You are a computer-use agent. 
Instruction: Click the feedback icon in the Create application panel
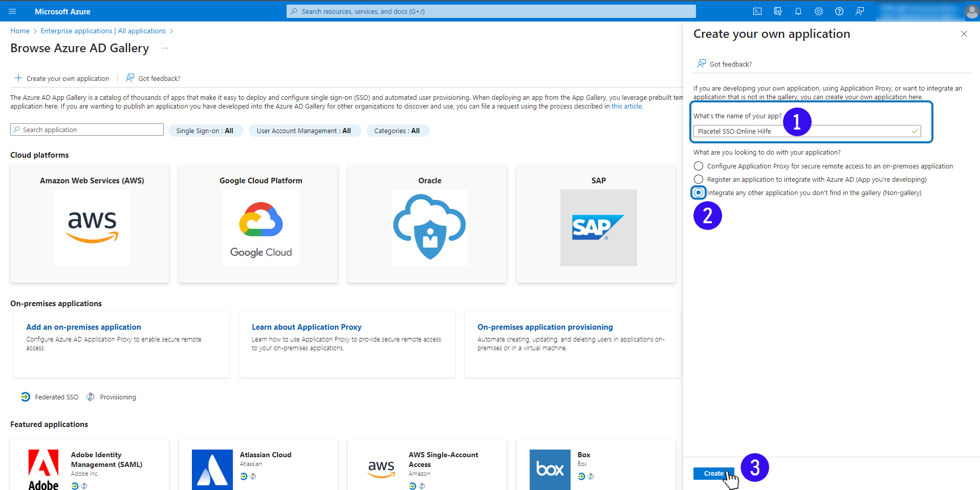tap(701, 63)
